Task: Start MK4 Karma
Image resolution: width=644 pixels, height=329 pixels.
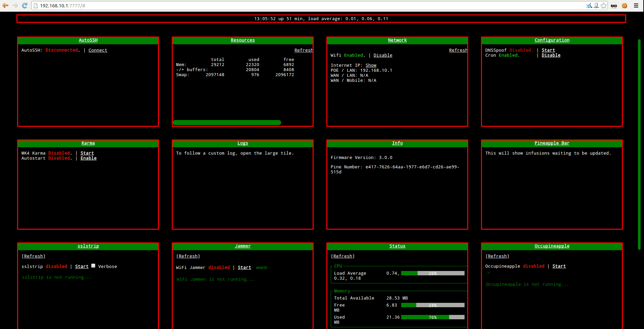Action: [87, 153]
